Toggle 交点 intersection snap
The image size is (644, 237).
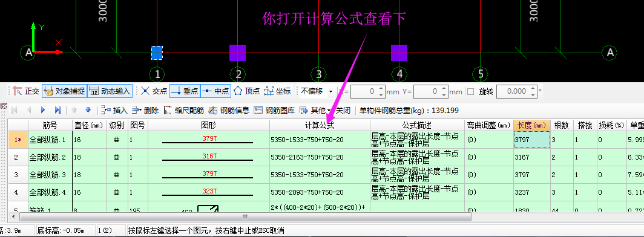coord(154,91)
